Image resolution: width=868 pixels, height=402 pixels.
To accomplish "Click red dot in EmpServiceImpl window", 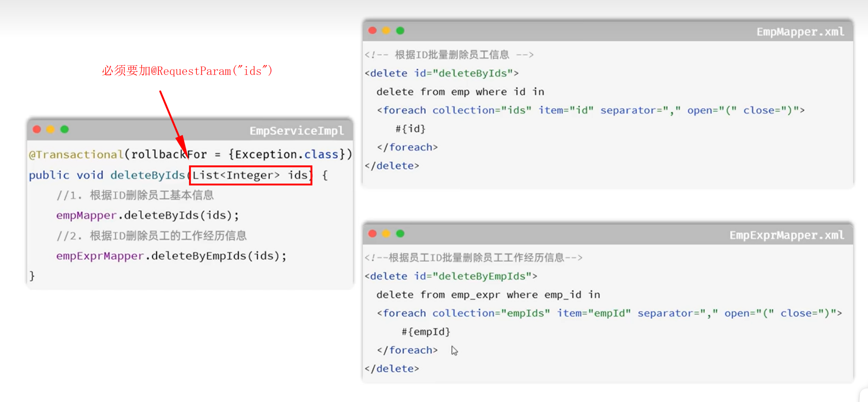I will click(x=37, y=129).
